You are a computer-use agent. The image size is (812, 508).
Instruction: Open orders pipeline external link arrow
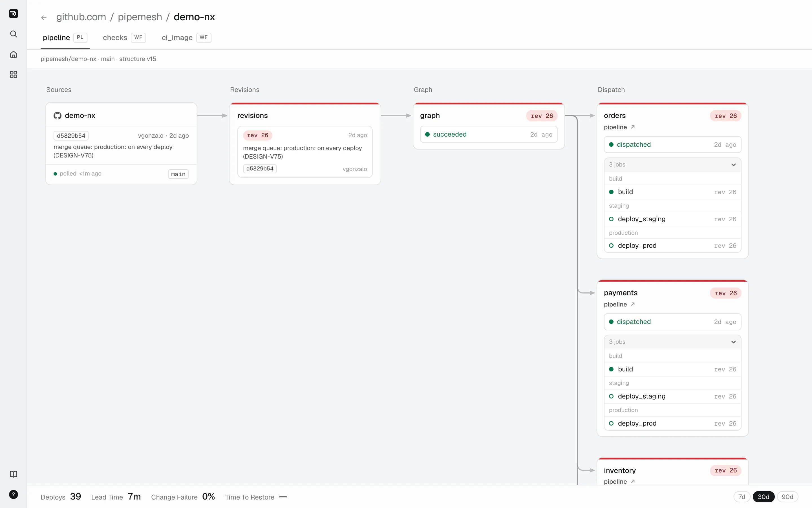point(633,127)
